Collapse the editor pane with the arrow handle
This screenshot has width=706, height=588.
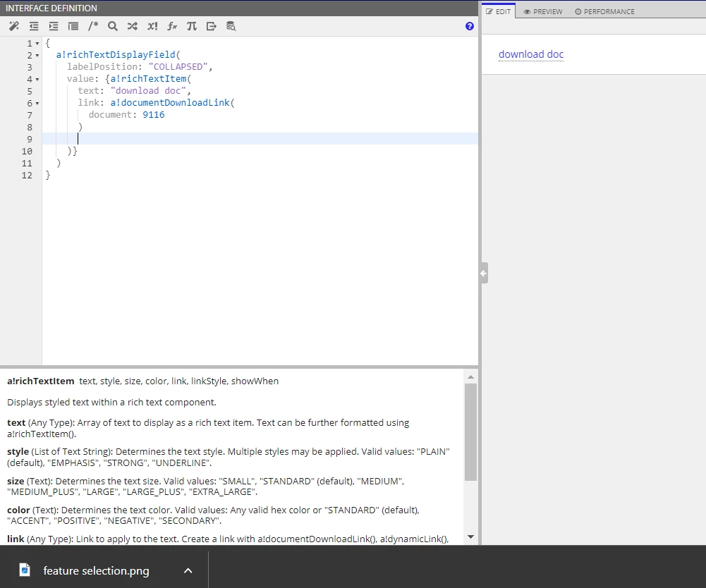pos(484,274)
